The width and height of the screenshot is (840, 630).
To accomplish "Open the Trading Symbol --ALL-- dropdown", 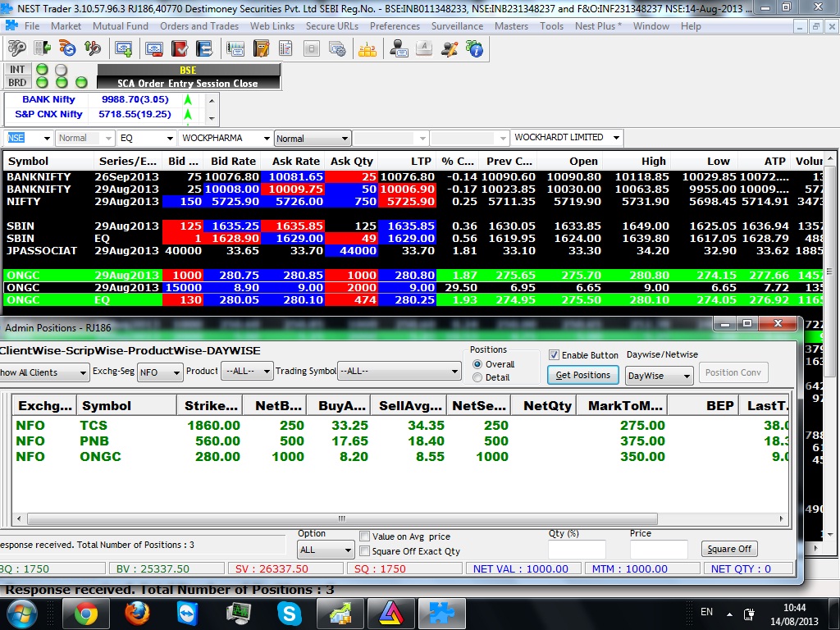I will point(454,372).
